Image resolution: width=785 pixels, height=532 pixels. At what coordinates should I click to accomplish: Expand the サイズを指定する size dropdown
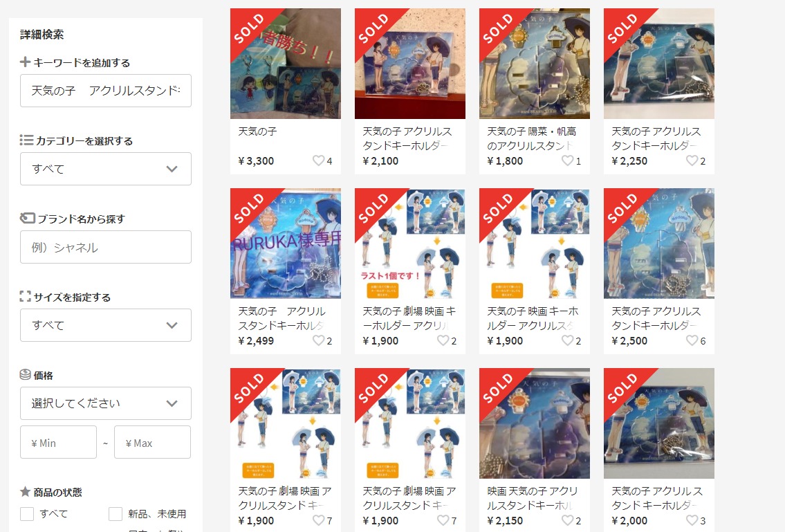pyautogui.click(x=106, y=325)
